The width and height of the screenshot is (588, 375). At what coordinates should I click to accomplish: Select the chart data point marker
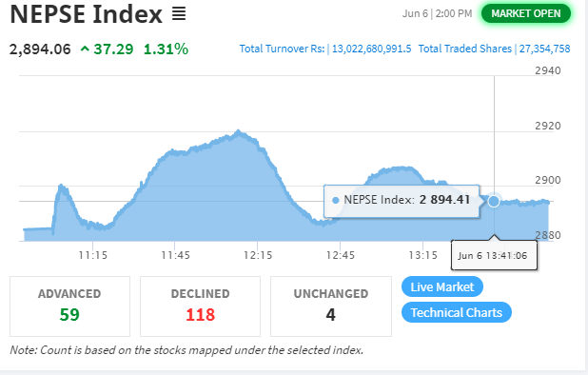click(x=494, y=202)
